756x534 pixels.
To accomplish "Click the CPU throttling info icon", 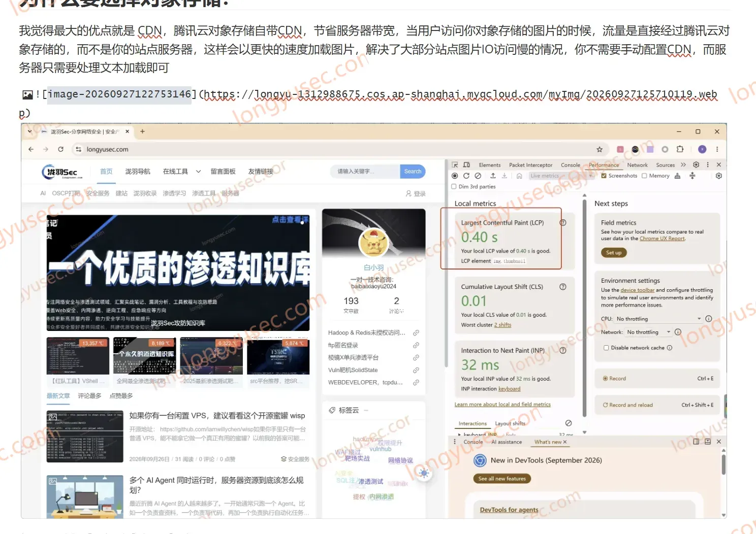I will pyautogui.click(x=709, y=319).
